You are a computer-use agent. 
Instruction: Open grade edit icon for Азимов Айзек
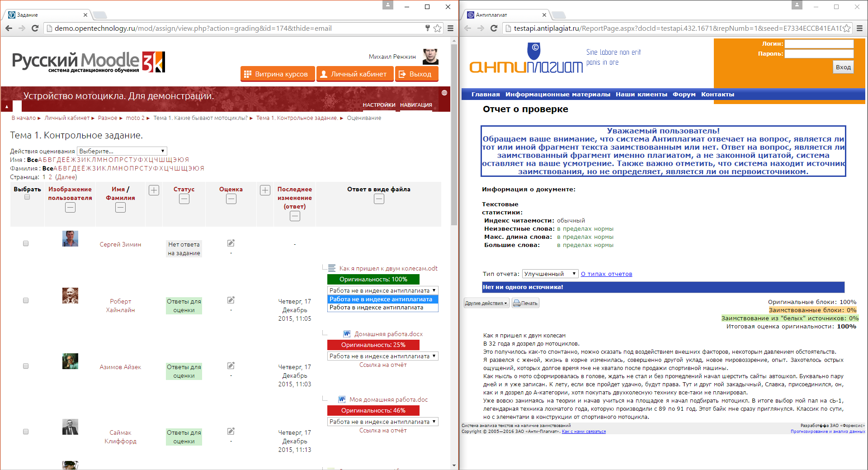pyautogui.click(x=231, y=366)
